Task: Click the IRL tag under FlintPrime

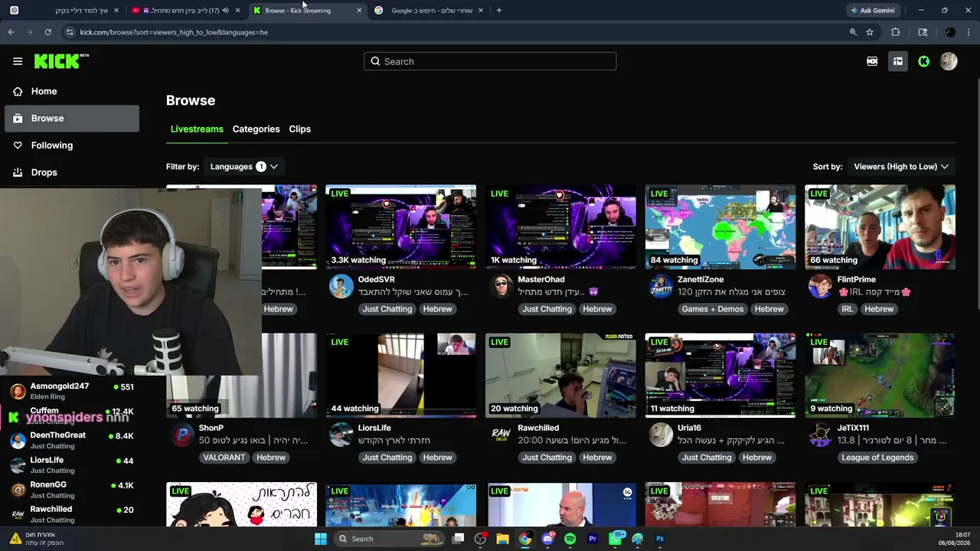Action: click(x=847, y=309)
